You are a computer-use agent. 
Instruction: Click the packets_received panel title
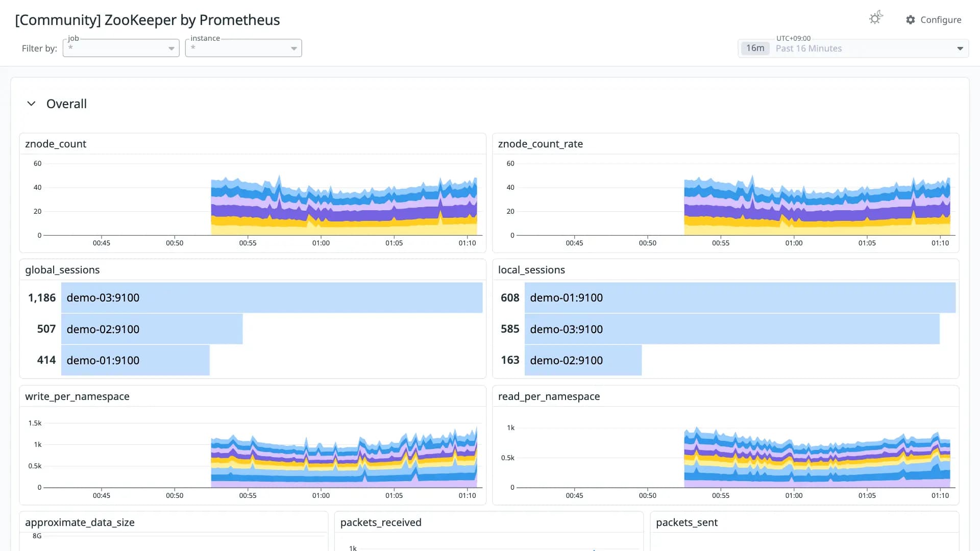coord(381,522)
